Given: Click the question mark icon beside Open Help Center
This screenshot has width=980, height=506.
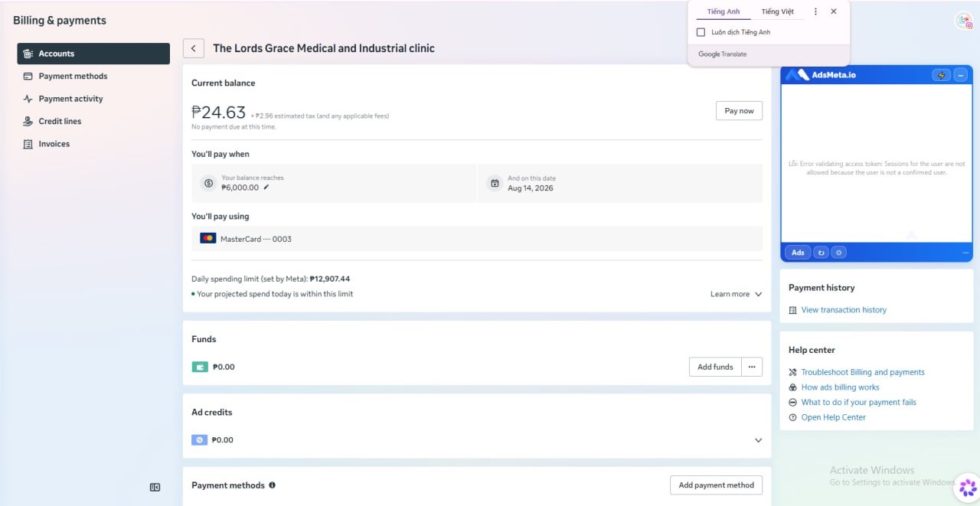Looking at the screenshot, I should coord(792,417).
